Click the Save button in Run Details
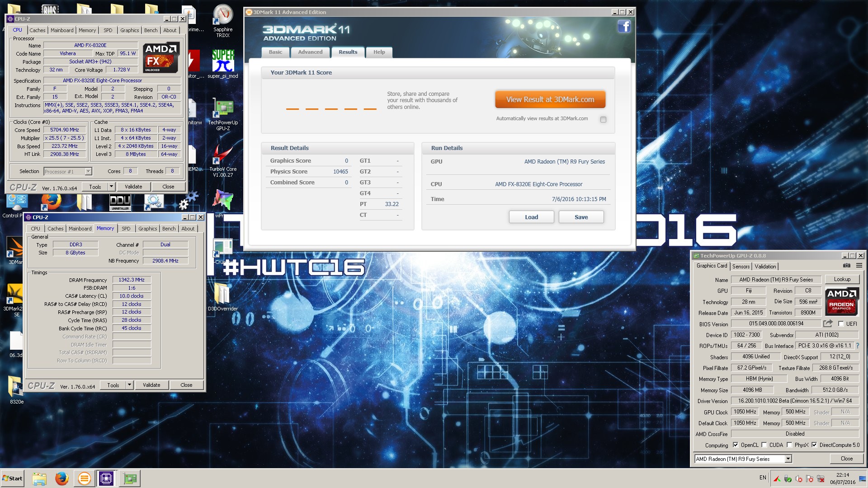The image size is (868, 488). click(581, 217)
